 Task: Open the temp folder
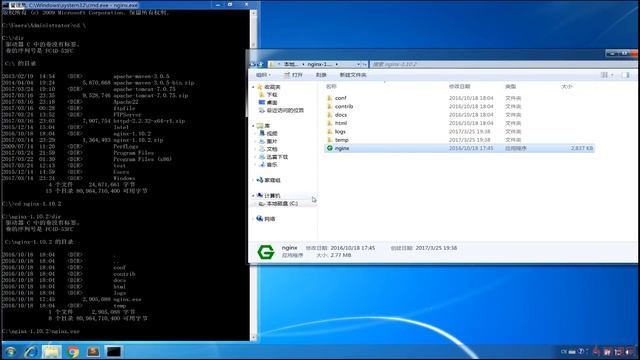pos(341,140)
